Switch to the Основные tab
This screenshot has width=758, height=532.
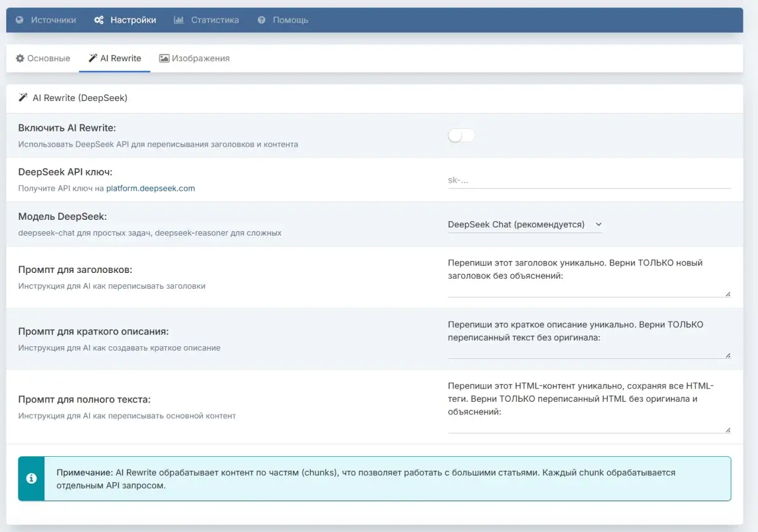[x=48, y=58]
